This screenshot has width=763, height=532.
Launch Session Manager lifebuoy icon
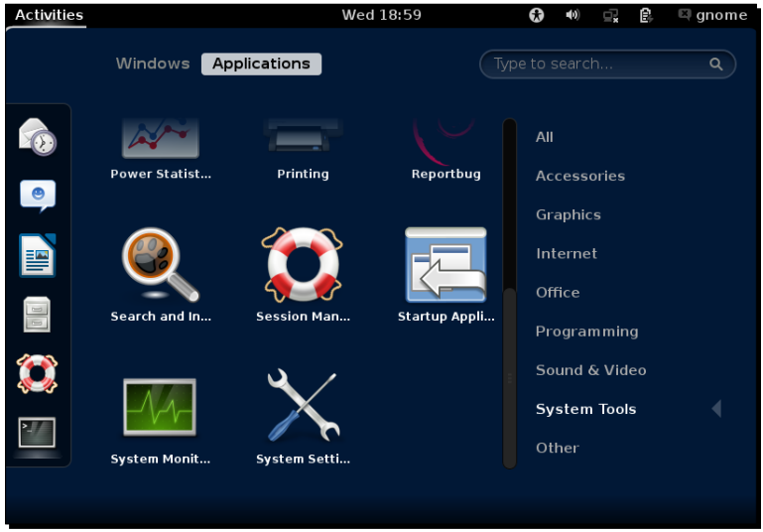coord(303,265)
